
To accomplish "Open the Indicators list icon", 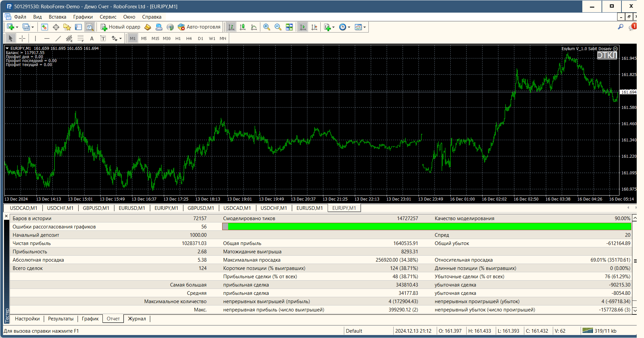I will 328,27.
